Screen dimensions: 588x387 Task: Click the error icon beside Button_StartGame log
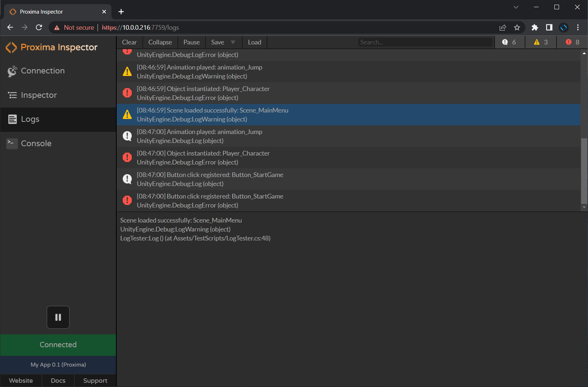pyautogui.click(x=127, y=200)
